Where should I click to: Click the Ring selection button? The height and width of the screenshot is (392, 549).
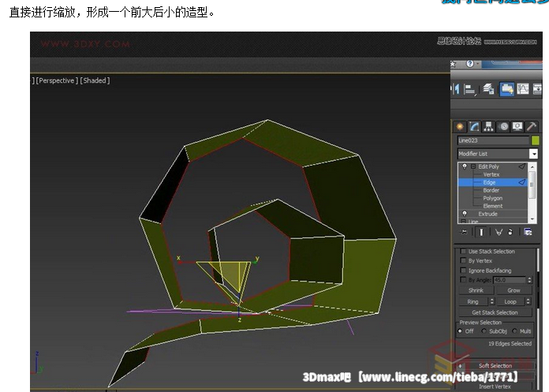click(x=473, y=301)
